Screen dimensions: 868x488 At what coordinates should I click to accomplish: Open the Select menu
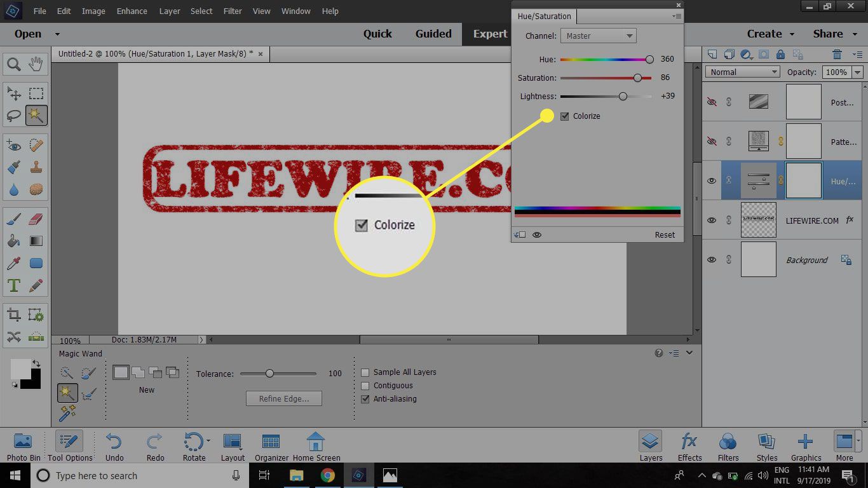(x=201, y=11)
